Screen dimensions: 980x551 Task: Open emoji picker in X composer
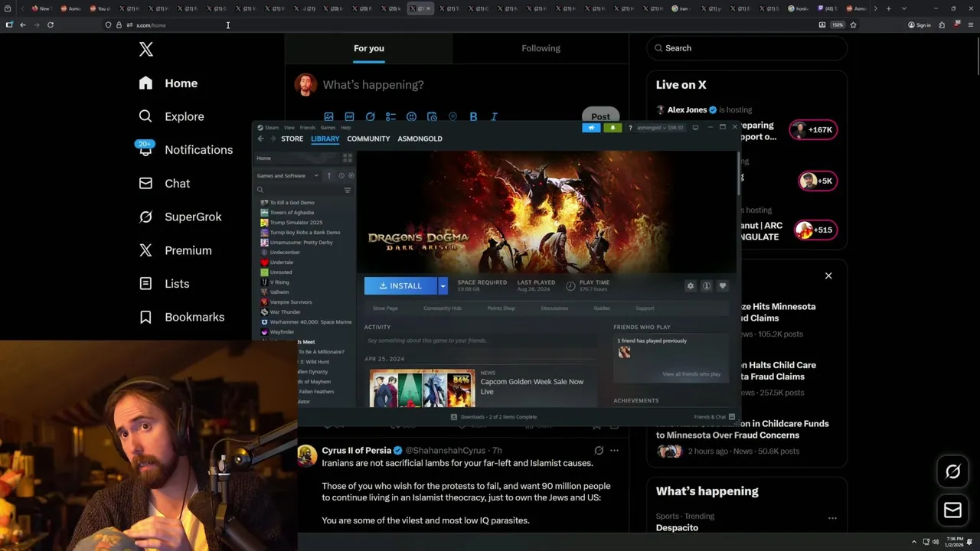411,116
